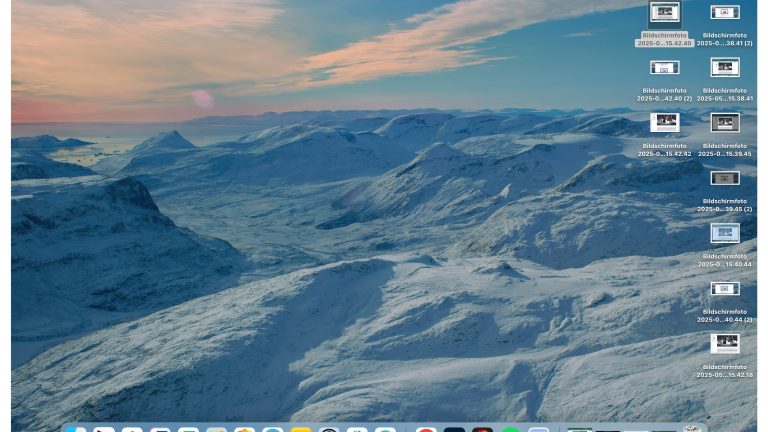
Task: Open Finder from the Dock
Action: pyautogui.click(x=76, y=429)
